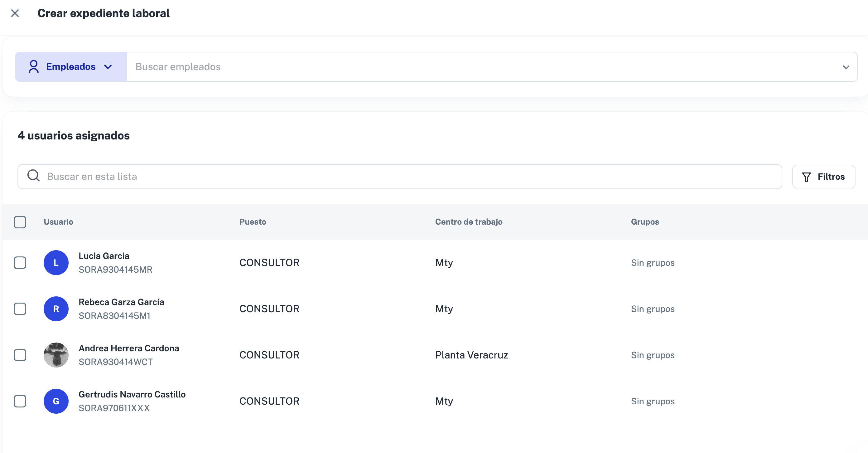Viewport: 868px width, 453px height.
Task: Click Planta Veracruz work center cell
Action: 472,355
